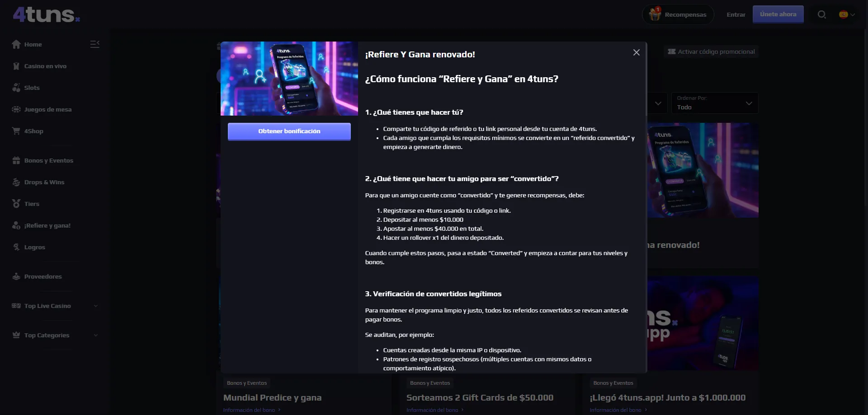Image resolution: width=868 pixels, height=415 pixels.
Task: Click the 4tuns logo
Action: 46,14
